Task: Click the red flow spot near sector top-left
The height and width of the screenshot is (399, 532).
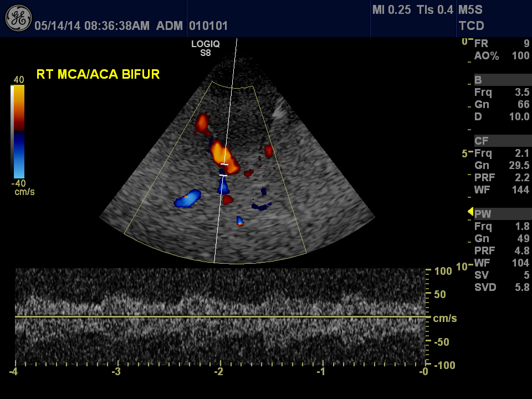Action: [201, 122]
